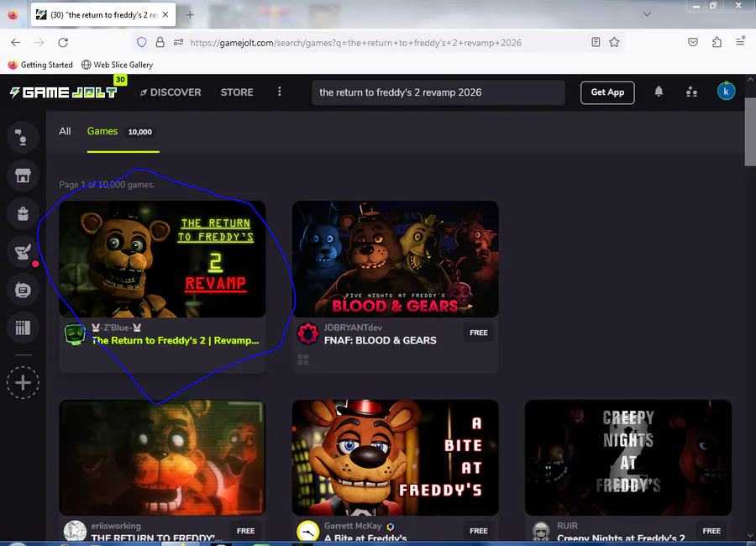Open The Return to Freddy's 2 Revamp thumbnail

coord(162,259)
